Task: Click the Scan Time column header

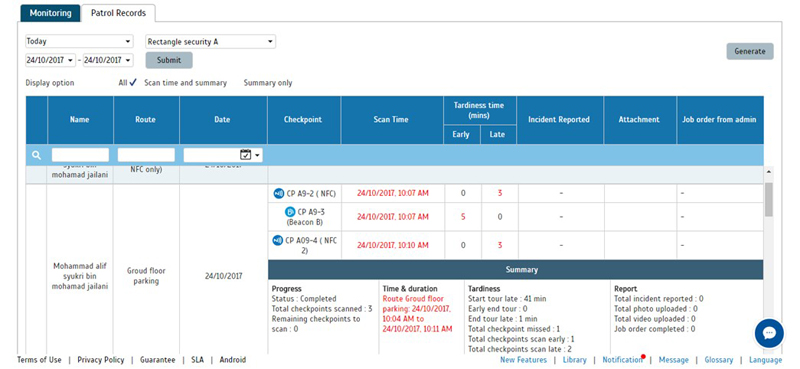Action: coord(392,120)
